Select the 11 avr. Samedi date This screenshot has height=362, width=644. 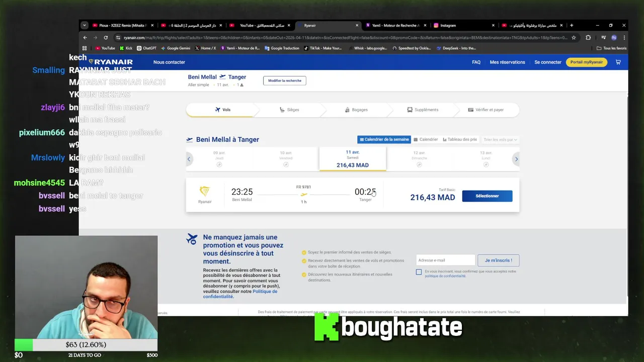pyautogui.click(x=352, y=159)
